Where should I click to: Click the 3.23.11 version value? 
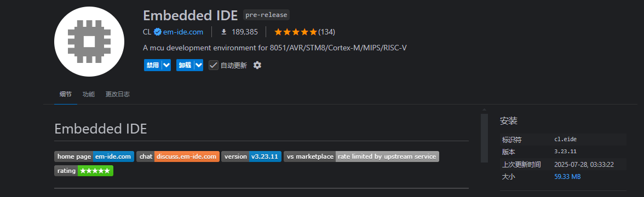tap(566, 152)
